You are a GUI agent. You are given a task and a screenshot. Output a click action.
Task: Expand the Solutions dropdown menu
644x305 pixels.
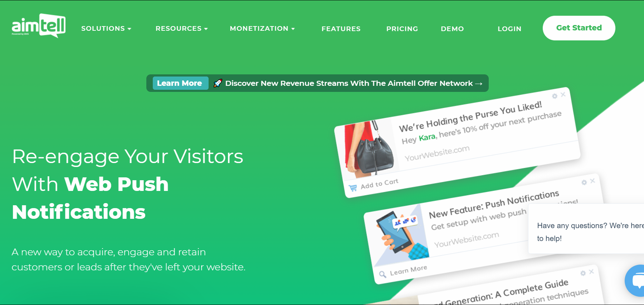point(106,29)
